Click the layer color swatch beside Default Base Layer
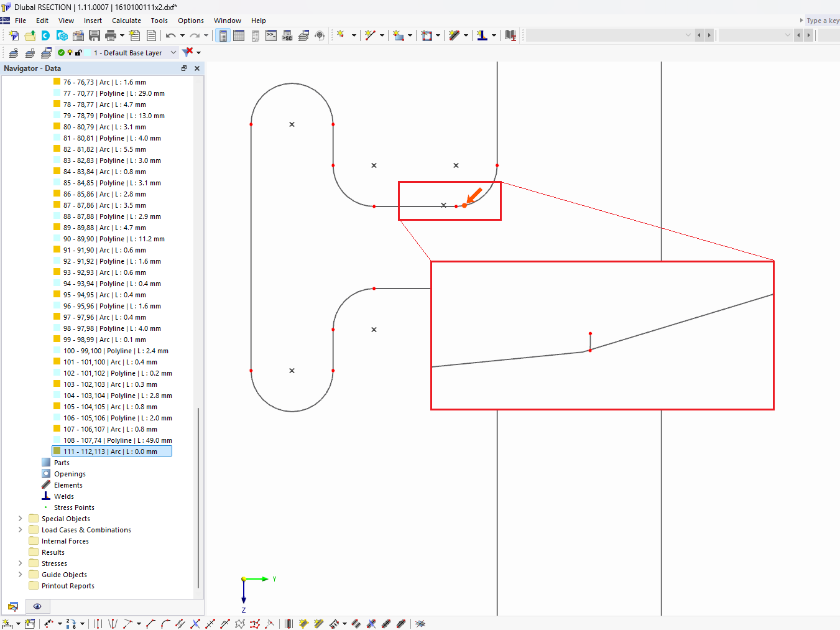 (x=88, y=52)
